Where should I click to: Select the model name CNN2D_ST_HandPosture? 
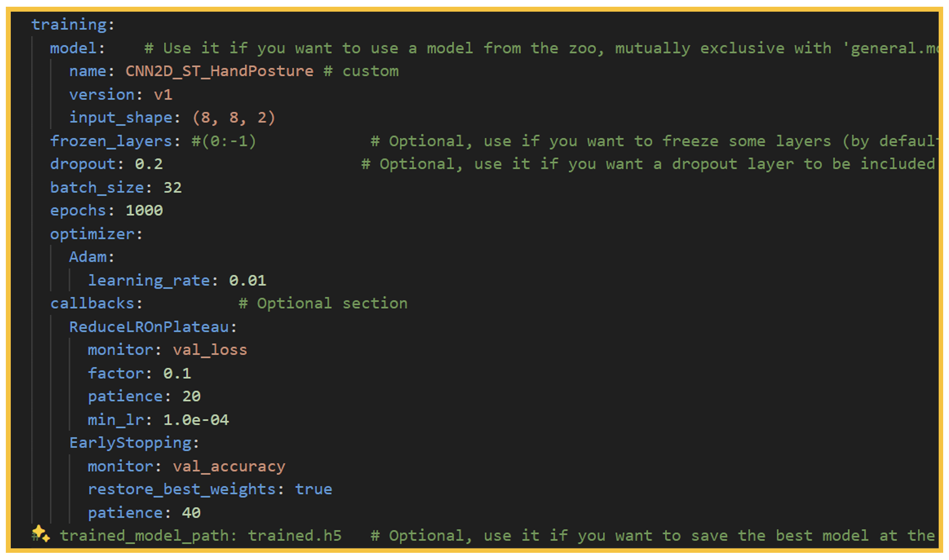tap(219, 71)
